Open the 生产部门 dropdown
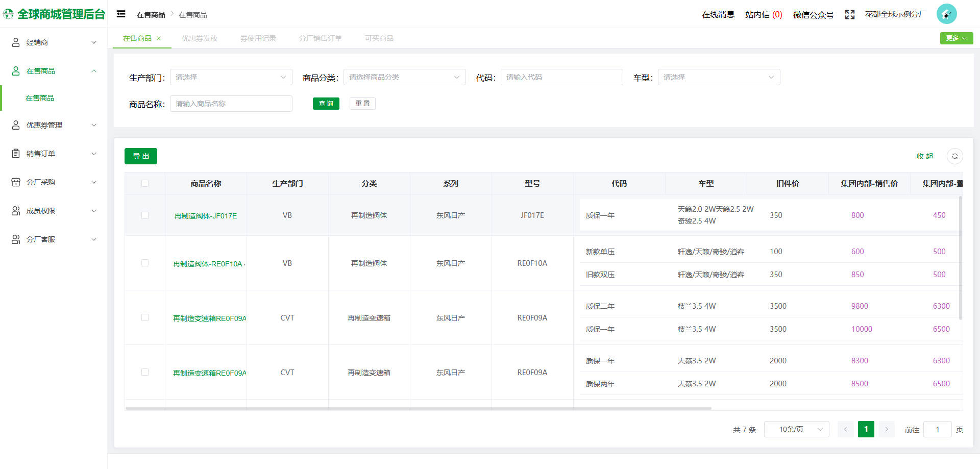 231,77
